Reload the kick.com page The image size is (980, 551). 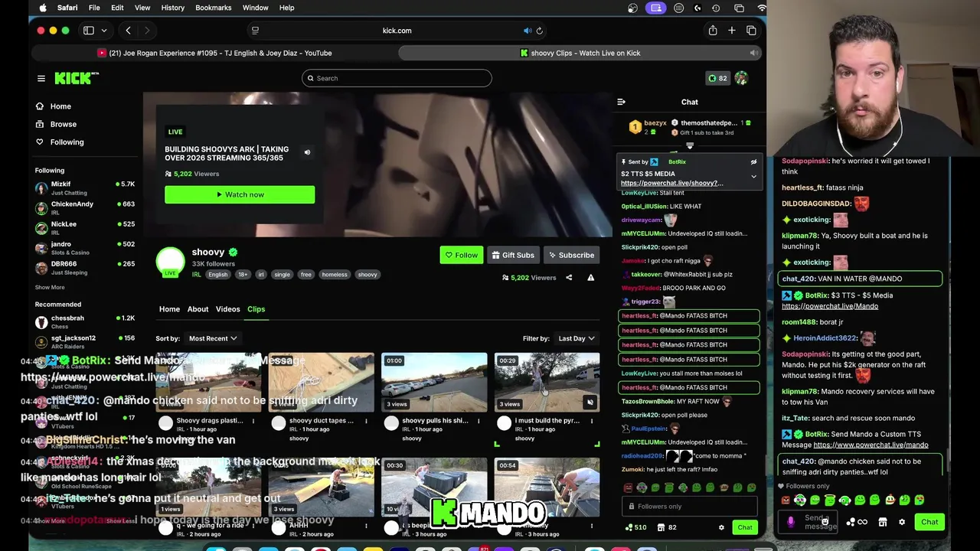click(540, 31)
